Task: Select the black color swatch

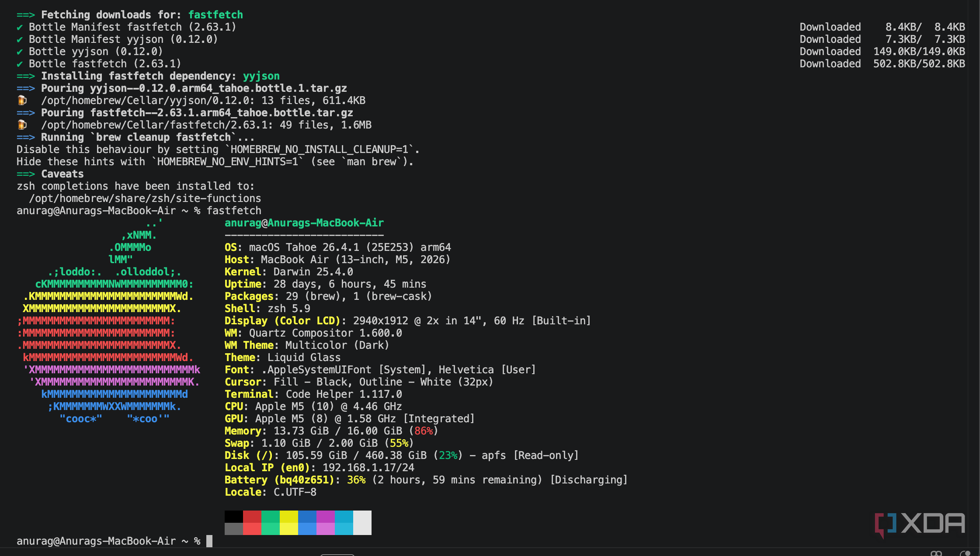Action: click(x=234, y=517)
